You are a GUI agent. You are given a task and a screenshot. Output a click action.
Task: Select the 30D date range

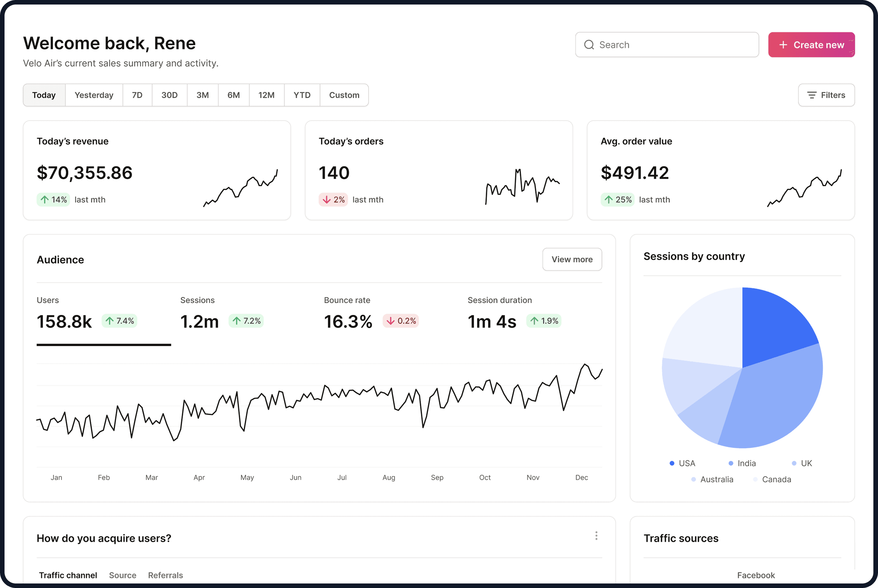pyautogui.click(x=169, y=95)
